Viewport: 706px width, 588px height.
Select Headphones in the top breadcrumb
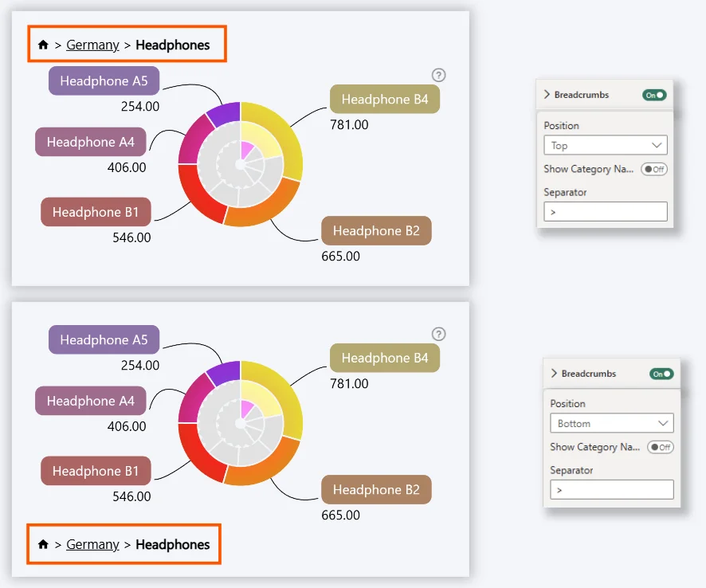[173, 45]
